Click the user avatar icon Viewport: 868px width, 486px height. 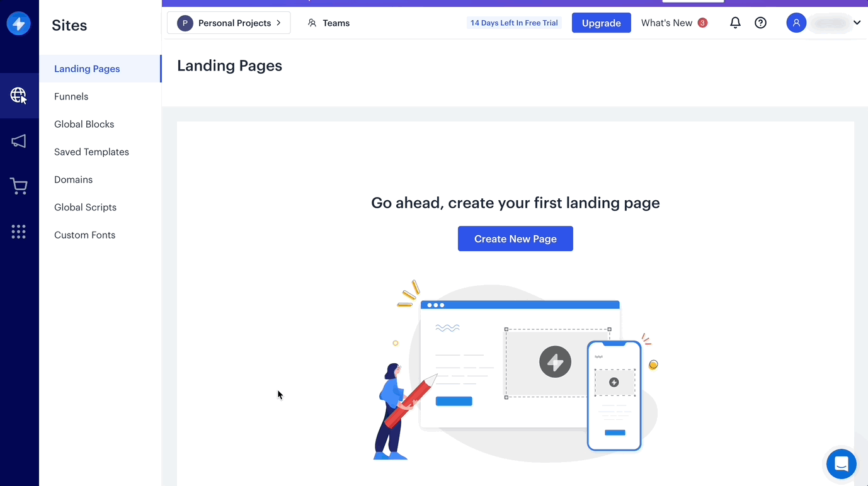[x=796, y=23]
